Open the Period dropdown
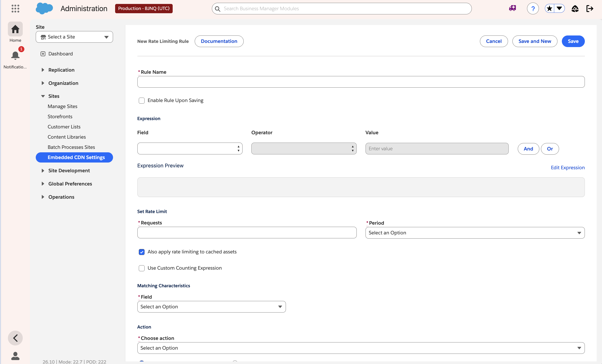This screenshot has width=602, height=364. [475, 233]
